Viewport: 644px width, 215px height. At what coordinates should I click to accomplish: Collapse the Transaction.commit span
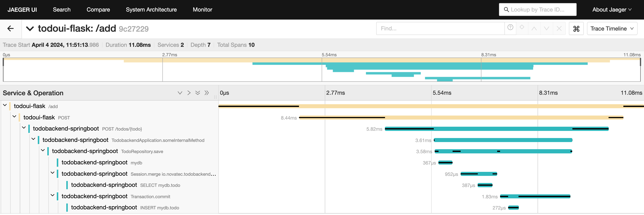coord(52,195)
